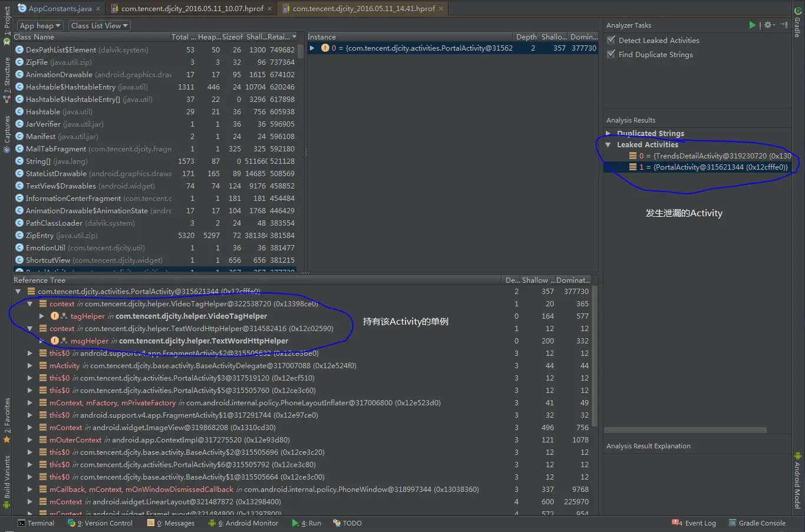The height and width of the screenshot is (532, 805).
Task: Sort class list by Total column
Action: point(183,37)
